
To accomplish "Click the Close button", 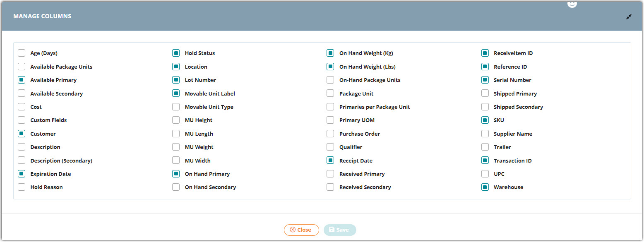I will coord(301,230).
